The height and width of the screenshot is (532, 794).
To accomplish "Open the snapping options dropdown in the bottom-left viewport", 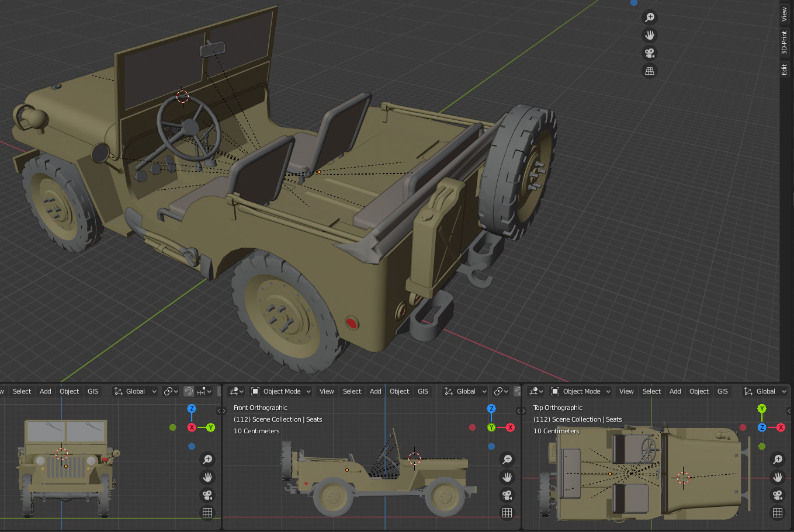I will click(x=204, y=391).
